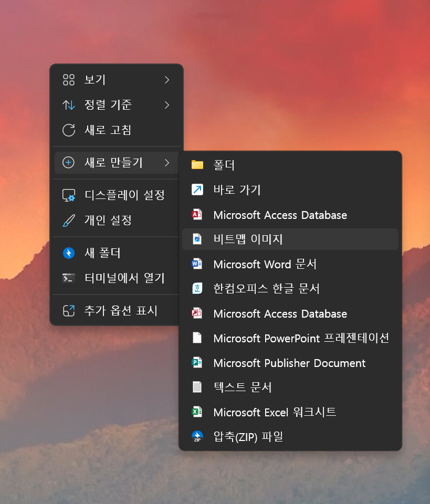Click the plus-circle icon beside 새로 만들기
The width and height of the screenshot is (430, 504).
tap(68, 163)
